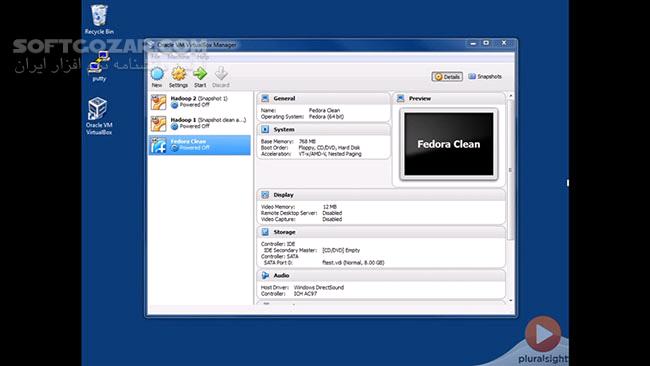650x366 pixels.
Task: Click the Storage section header icon
Action: point(265,232)
